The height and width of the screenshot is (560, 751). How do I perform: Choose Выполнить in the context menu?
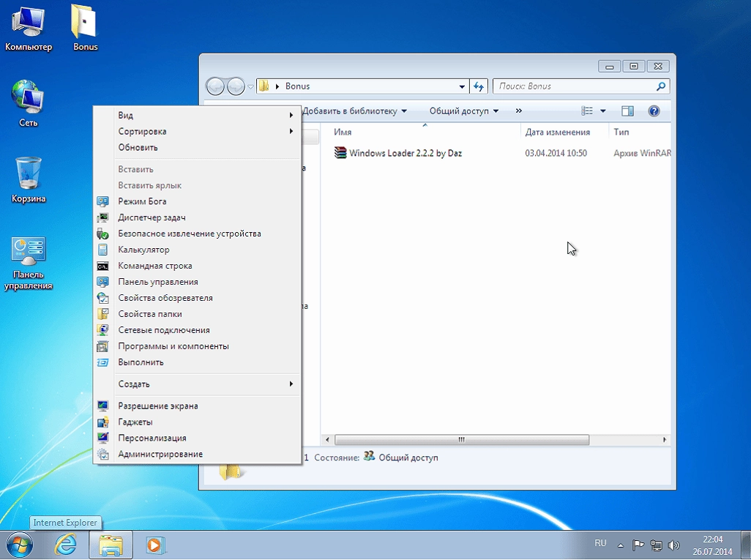[197, 362]
